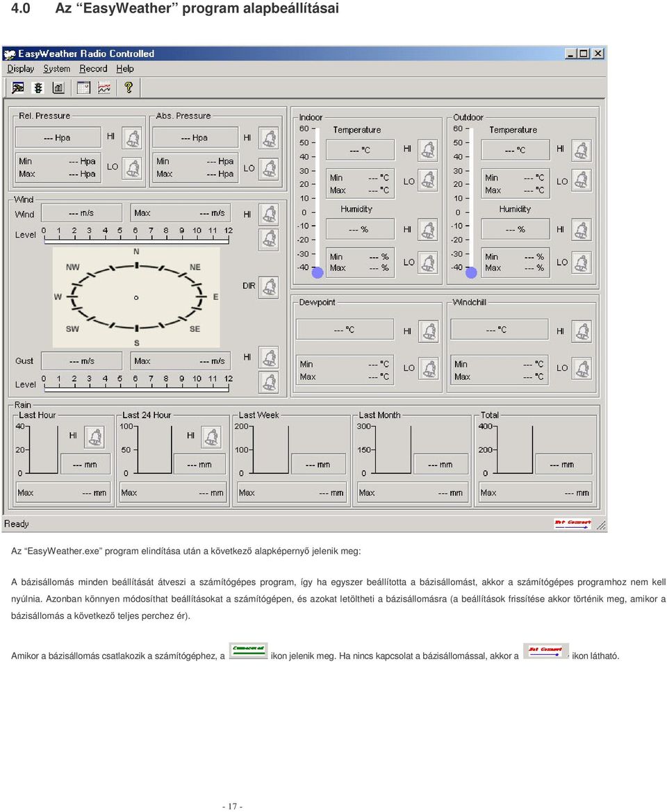Click the Rain Last 24 Hour HI alarm bell
667x812 pixels.
coord(211,437)
